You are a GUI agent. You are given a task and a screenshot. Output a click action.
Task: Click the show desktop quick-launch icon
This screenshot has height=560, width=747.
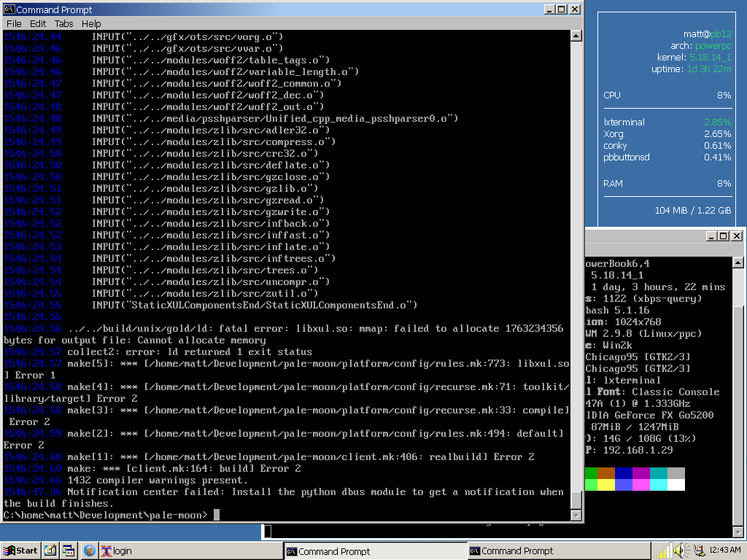tap(69, 551)
